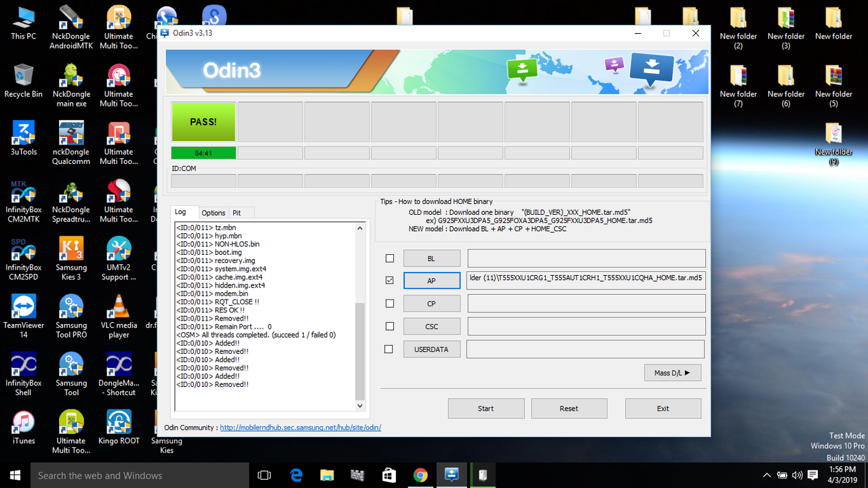Uncheck the AP file checkbox
The height and width of the screenshot is (488, 868).
(x=389, y=280)
